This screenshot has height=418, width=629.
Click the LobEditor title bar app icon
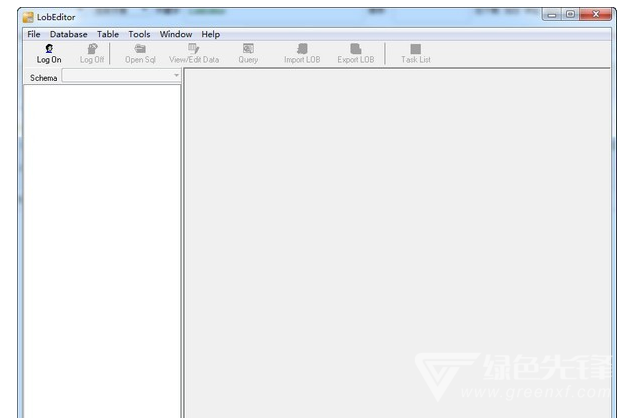click(x=28, y=17)
